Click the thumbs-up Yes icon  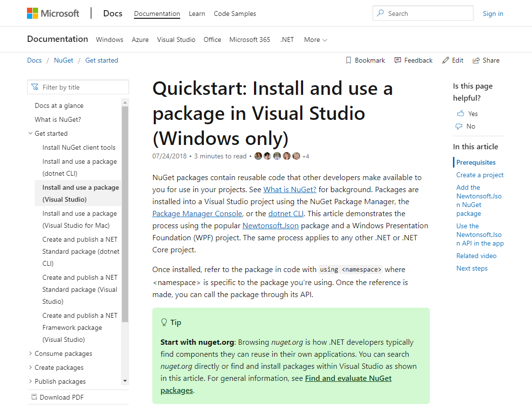pos(460,114)
